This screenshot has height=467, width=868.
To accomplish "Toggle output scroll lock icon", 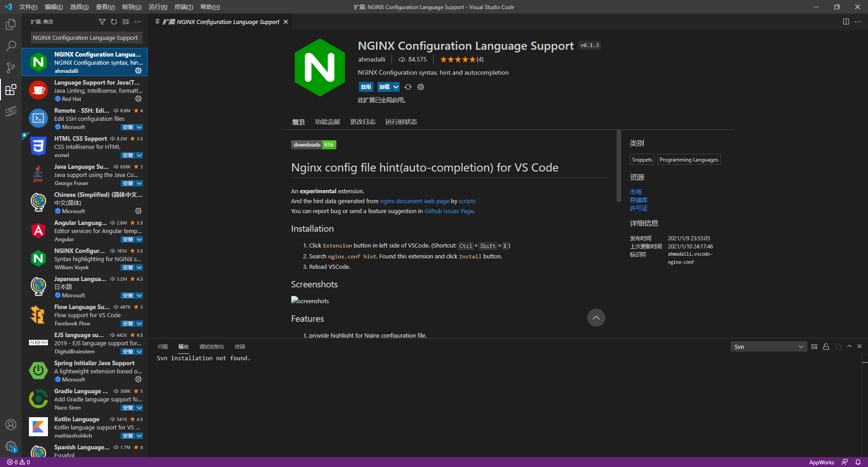I will (x=826, y=347).
